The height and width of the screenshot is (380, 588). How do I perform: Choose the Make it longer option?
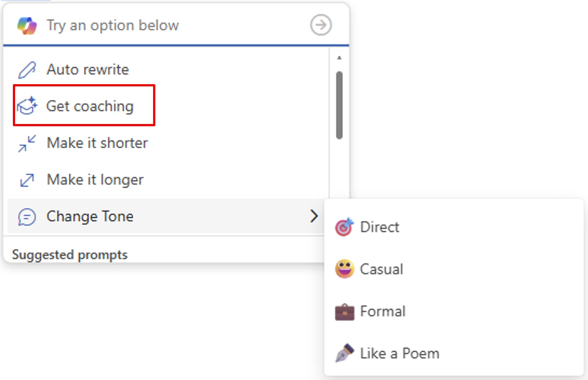click(95, 180)
